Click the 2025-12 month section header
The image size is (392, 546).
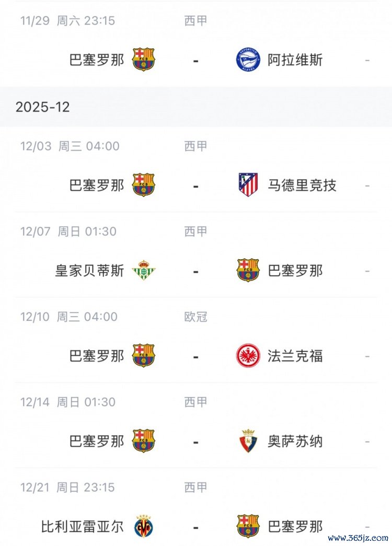[43, 107]
